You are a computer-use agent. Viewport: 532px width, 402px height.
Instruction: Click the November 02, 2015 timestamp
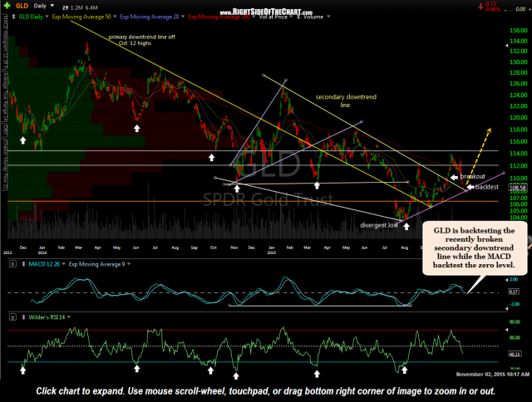click(493, 375)
